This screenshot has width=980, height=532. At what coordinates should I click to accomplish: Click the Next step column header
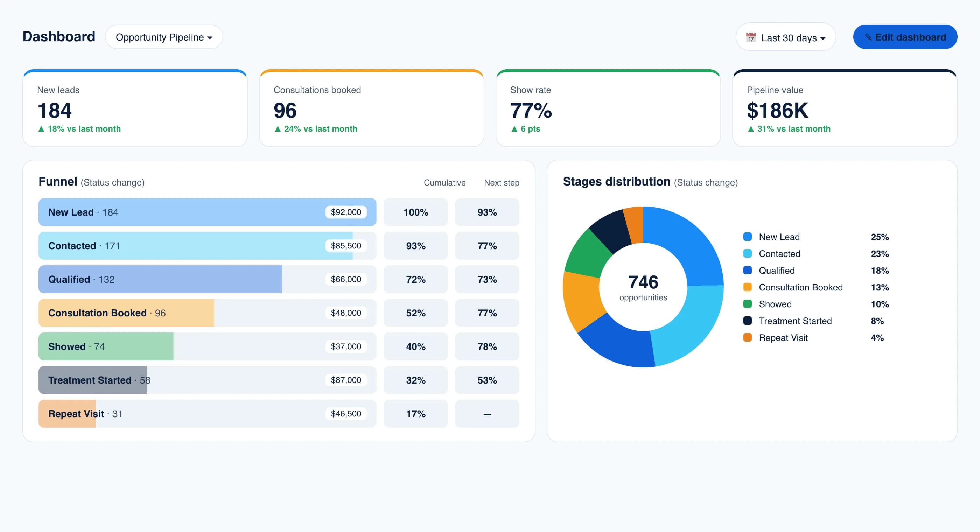click(x=502, y=183)
